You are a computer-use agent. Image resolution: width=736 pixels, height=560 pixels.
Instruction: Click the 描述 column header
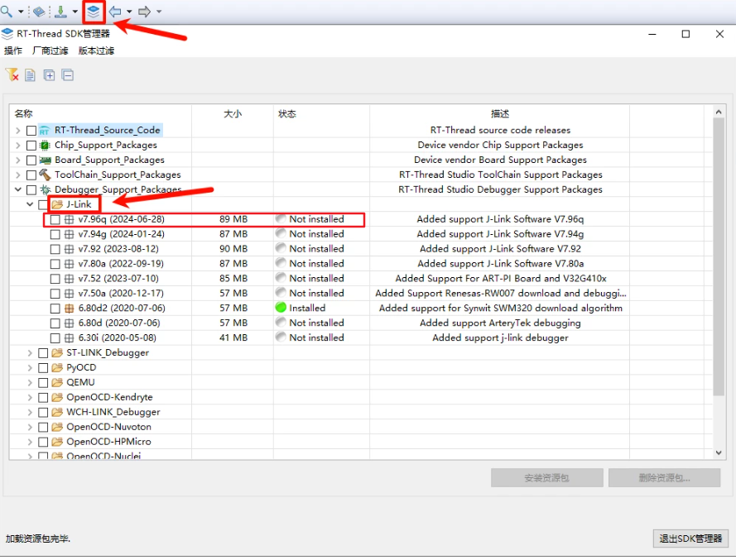coord(499,113)
